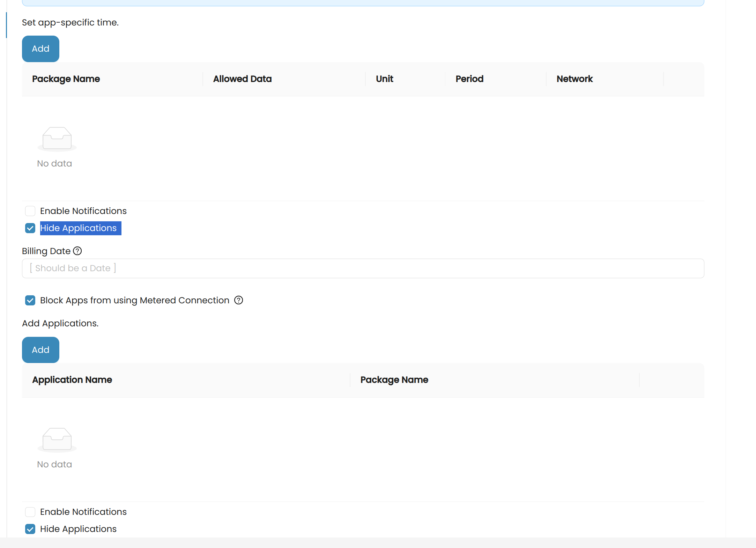The image size is (756, 548).
Task: Select the Package Name column header
Action: click(66, 79)
